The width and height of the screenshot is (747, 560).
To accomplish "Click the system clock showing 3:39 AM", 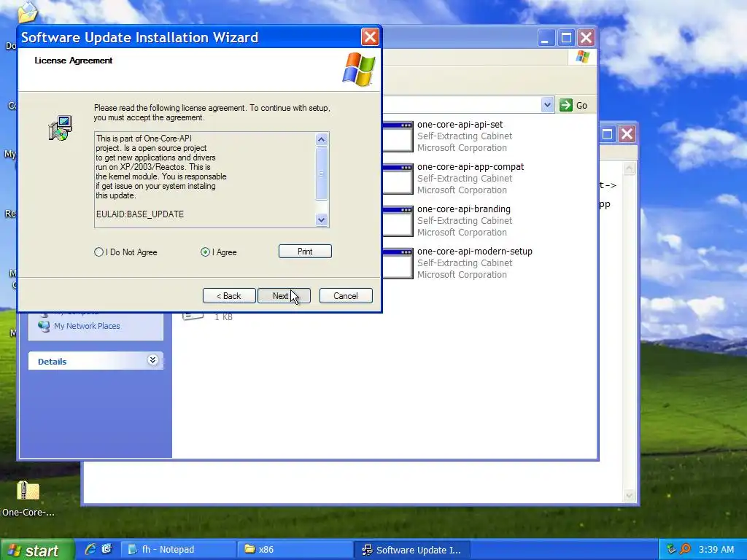I will 716,550.
